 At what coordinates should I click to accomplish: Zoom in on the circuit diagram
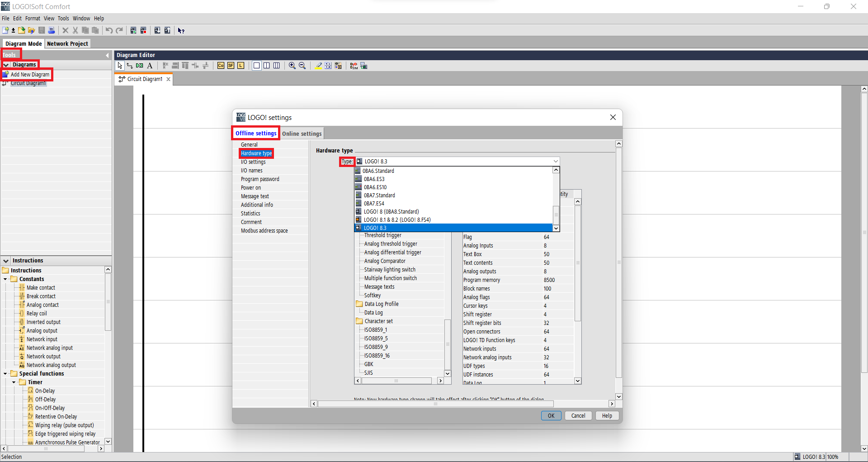click(x=292, y=66)
